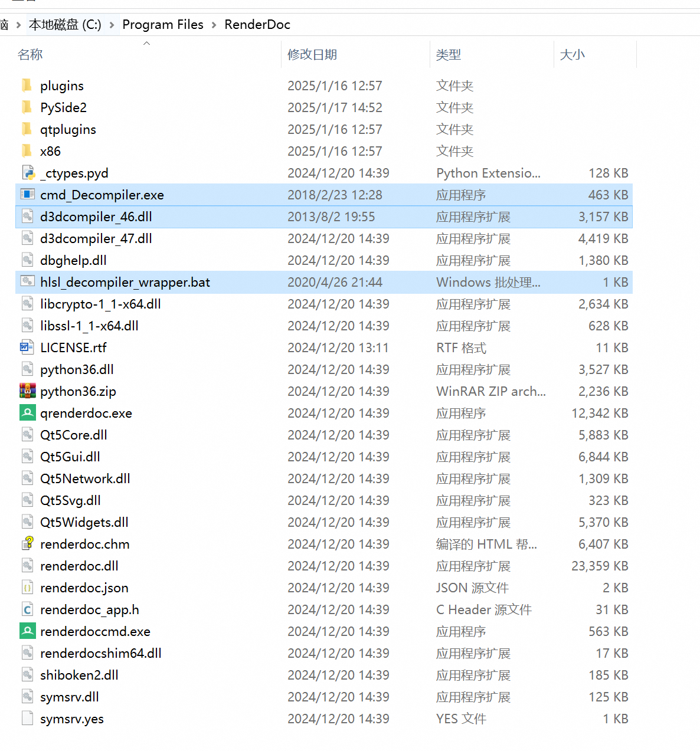Sort files by the 修改日期 column header
This screenshot has width=700, height=751.
click(312, 54)
